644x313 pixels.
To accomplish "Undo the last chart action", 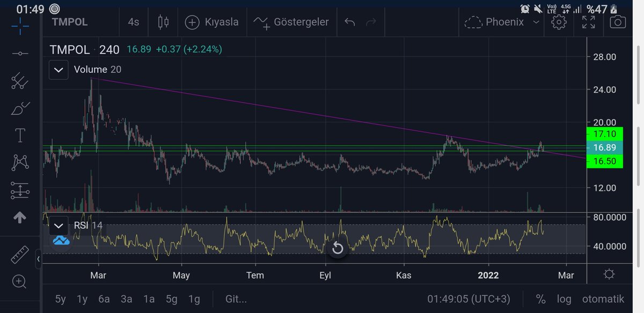I will (350, 22).
